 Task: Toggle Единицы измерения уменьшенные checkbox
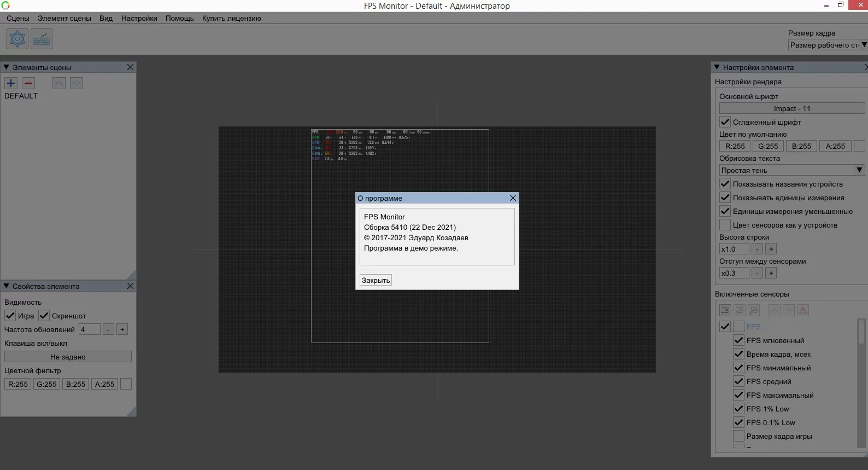tap(725, 211)
